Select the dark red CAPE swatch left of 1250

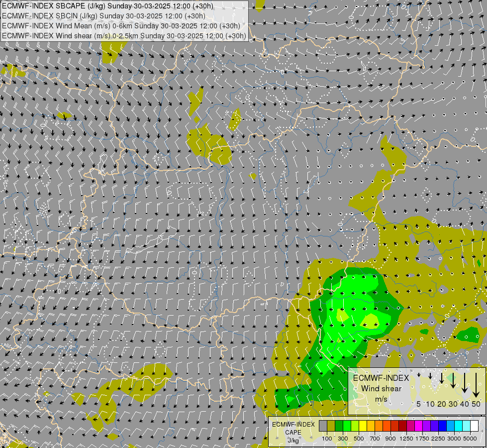[x=403, y=426]
